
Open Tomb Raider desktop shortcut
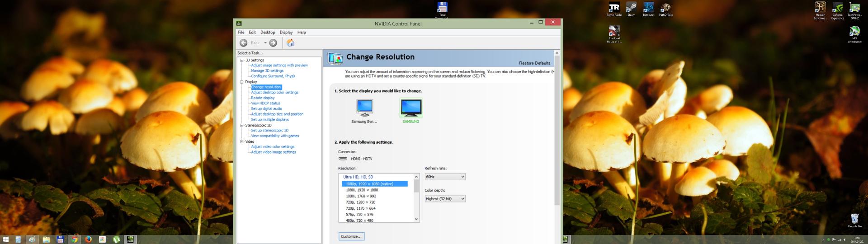(614, 9)
